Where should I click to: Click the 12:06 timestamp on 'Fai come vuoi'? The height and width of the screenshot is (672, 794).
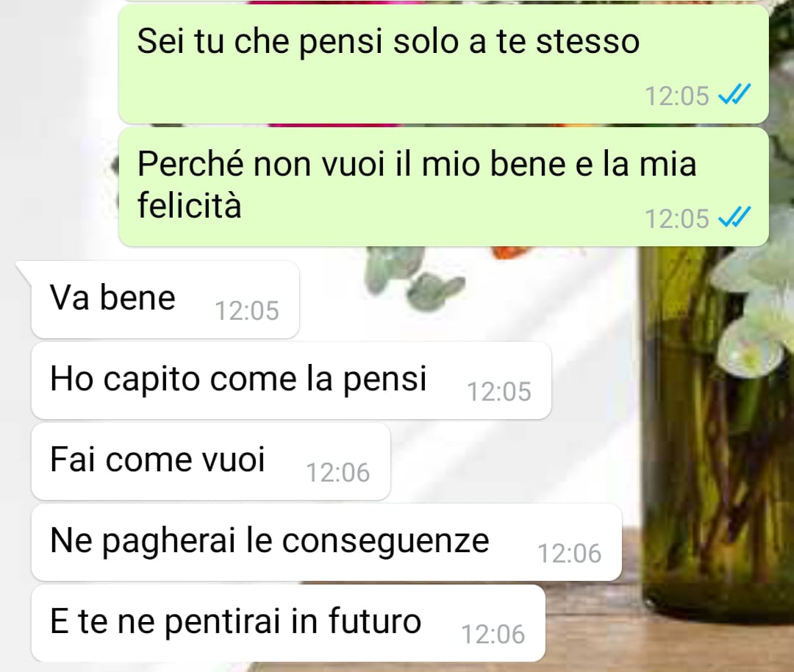[338, 473]
